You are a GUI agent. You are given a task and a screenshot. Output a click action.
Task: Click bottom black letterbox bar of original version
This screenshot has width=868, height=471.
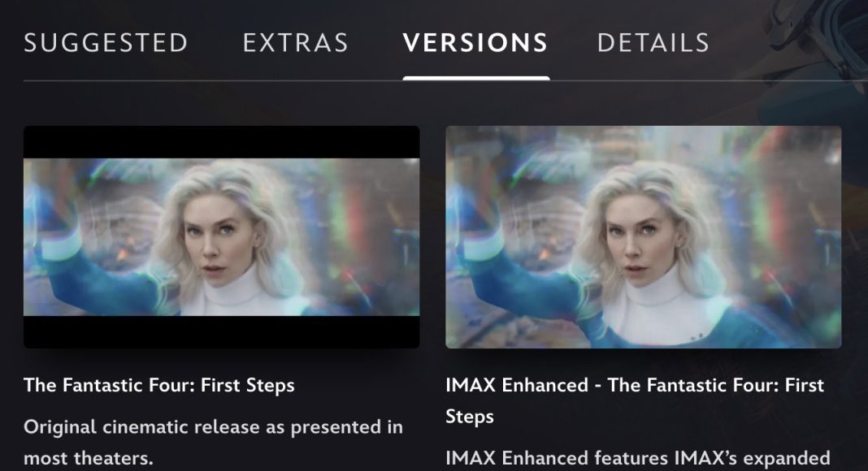coord(221,331)
